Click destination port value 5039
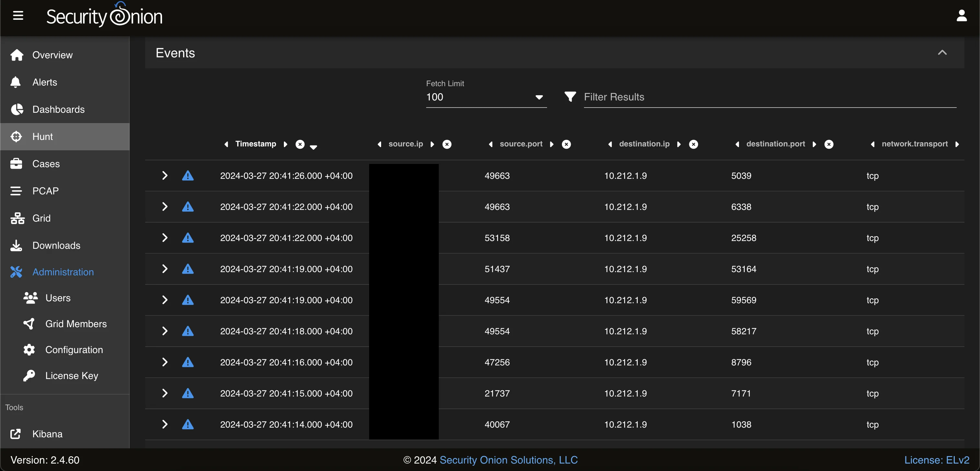Screen dimensions: 980x471 tap(741, 176)
